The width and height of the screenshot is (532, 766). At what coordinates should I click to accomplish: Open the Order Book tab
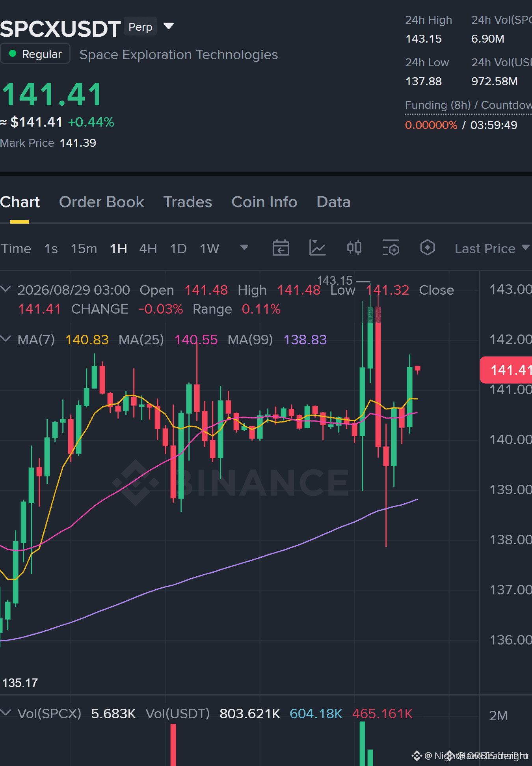pyautogui.click(x=102, y=202)
